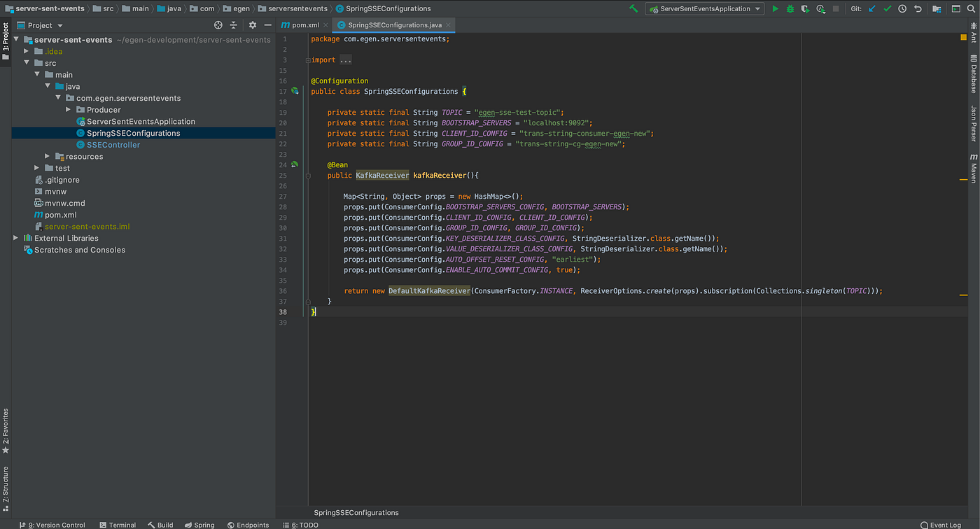This screenshot has width=980, height=529.
Task: Start debugging with the bug icon
Action: (790, 8)
